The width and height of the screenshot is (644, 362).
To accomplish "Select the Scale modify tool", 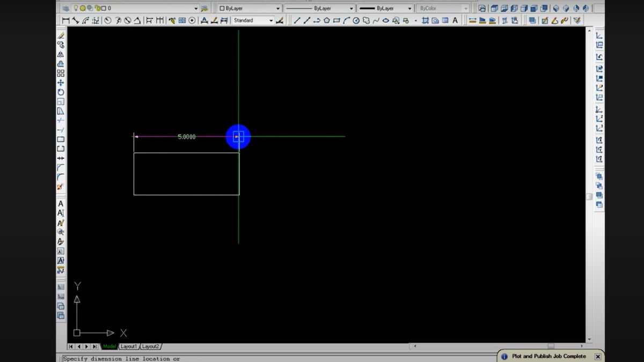I will point(61,102).
